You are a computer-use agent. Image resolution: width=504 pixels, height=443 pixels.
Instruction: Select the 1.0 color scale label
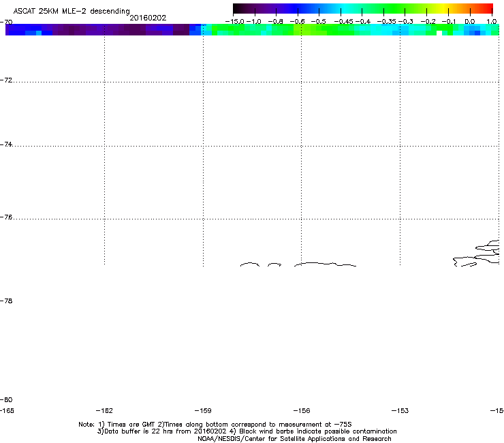coord(492,22)
